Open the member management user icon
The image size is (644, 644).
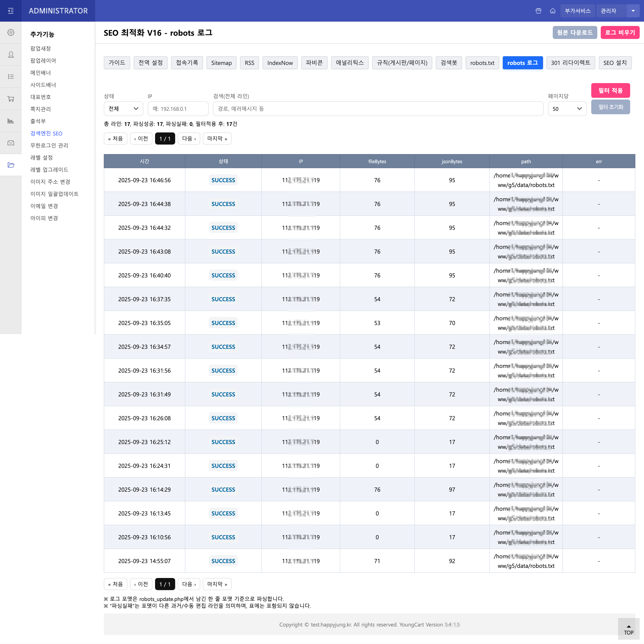[x=11, y=54]
